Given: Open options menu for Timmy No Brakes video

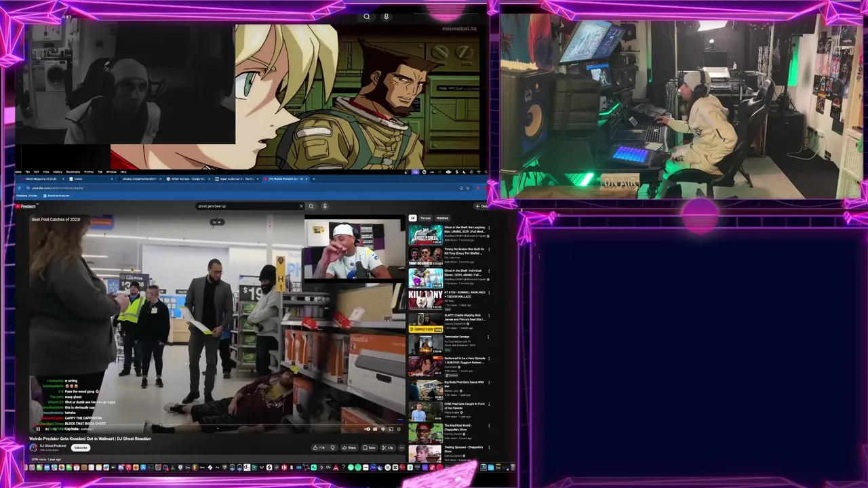Looking at the screenshot, I should [x=489, y=250].
